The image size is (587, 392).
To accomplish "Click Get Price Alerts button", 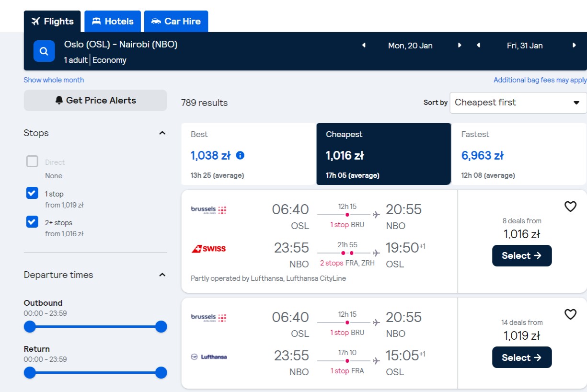I will pyautogui.click(x=95, y=100).
